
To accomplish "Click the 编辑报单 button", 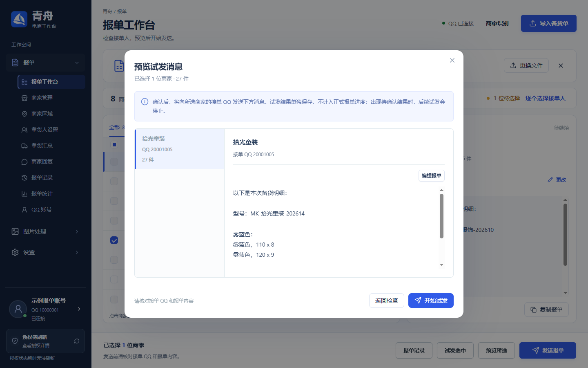I will (432, 176).
